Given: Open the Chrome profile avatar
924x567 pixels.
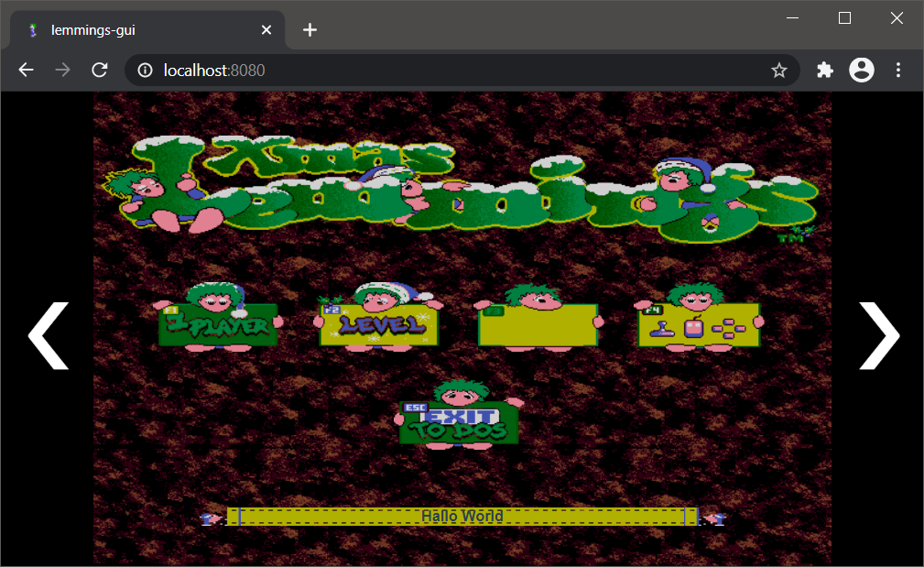Looking at the screenshot, I should [x=862, y=71].
